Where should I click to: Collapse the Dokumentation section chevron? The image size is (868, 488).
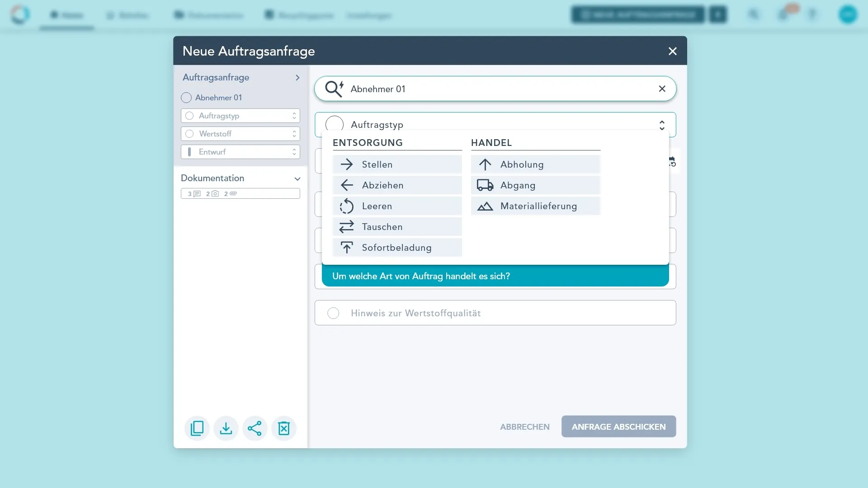297,178
